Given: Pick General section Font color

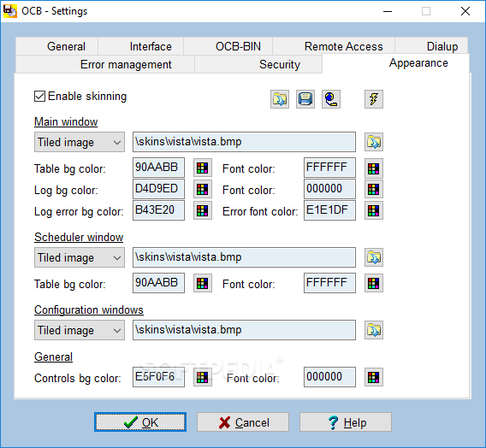Looking at the screenshot, I should tap(374, 377).
